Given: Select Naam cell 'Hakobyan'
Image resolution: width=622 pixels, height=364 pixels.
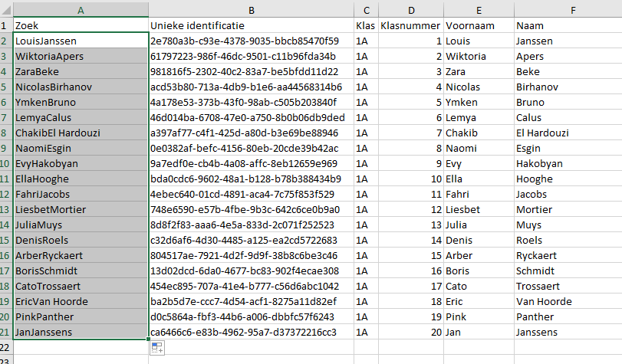Looking at the screenshot, I should point(568,163).
